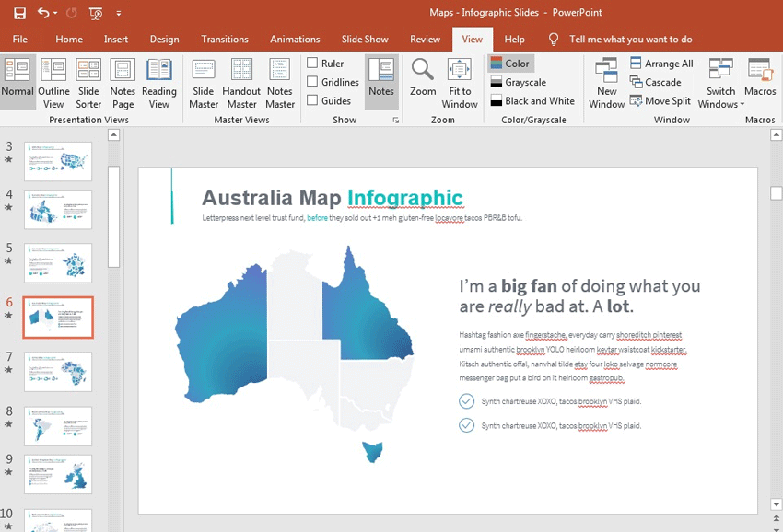This screenshot has height=532, width=783.
Task: Open the Undo history dropdown
Action: [x=54, y=13]
